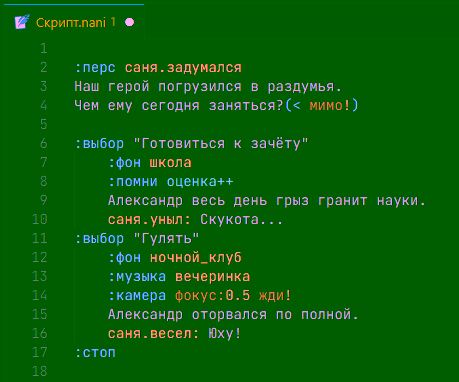
Task: Click 'фокус:0.5' parameter
Action: click(213, 296)
